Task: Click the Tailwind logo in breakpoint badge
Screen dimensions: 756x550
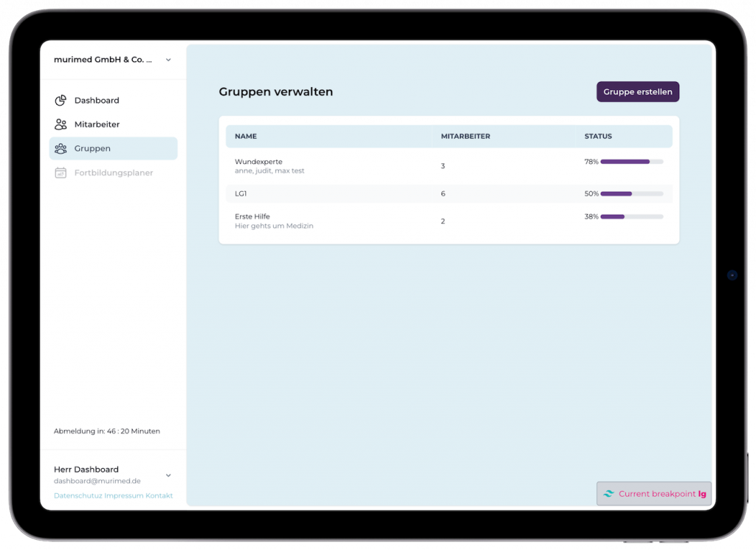Action: (x=608, y=494)
